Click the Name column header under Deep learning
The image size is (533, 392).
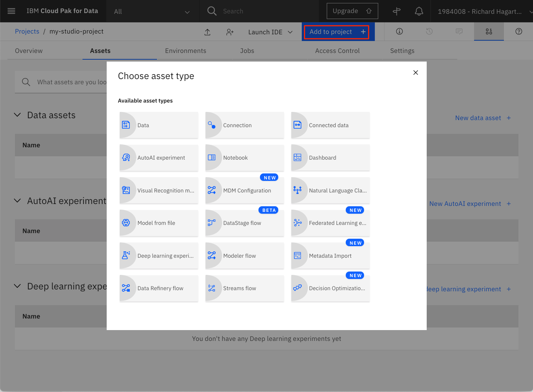pos(31,316)
